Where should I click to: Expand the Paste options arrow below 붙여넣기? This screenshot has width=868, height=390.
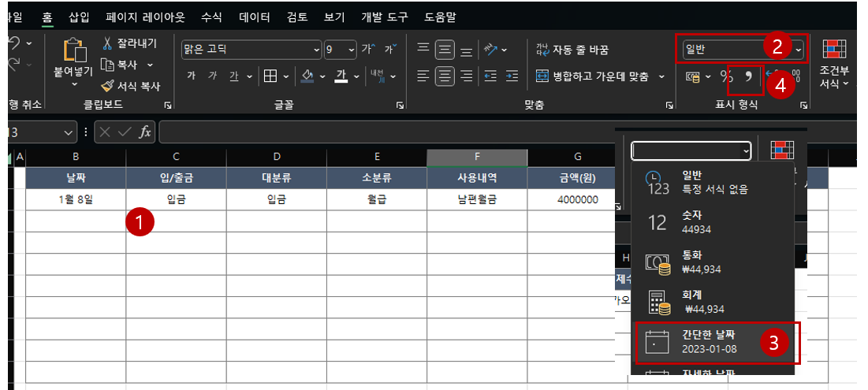point(75,84)
